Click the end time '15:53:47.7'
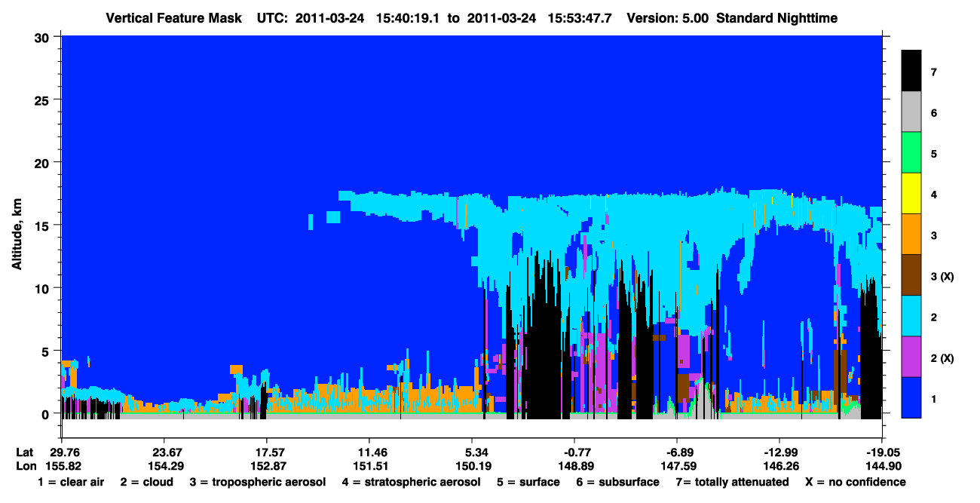The image size is (980, 503). pyautogui.click(x=580, y=18)
